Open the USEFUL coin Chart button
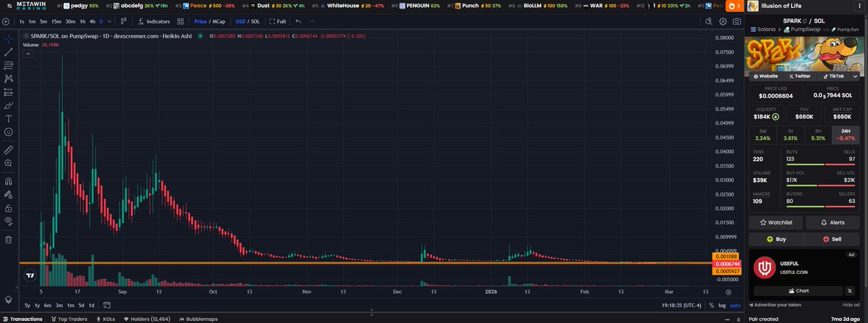 tap(797, 290)
